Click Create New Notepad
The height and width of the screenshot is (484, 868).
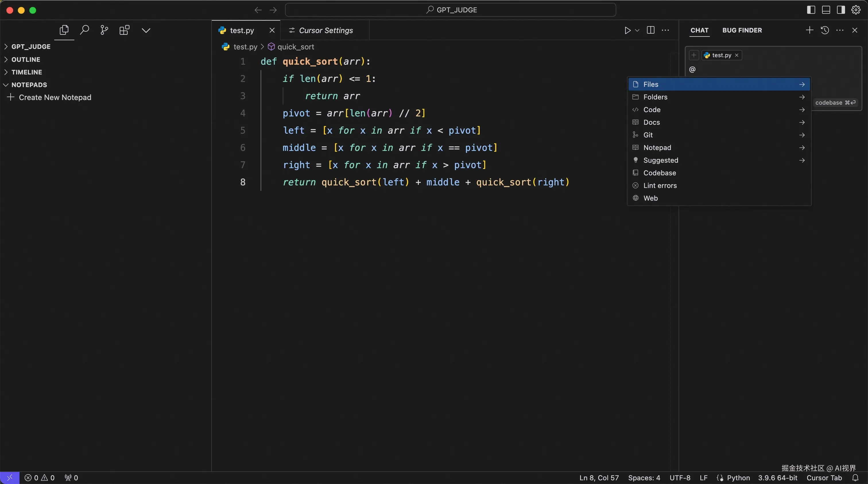[x=55, y=97]
